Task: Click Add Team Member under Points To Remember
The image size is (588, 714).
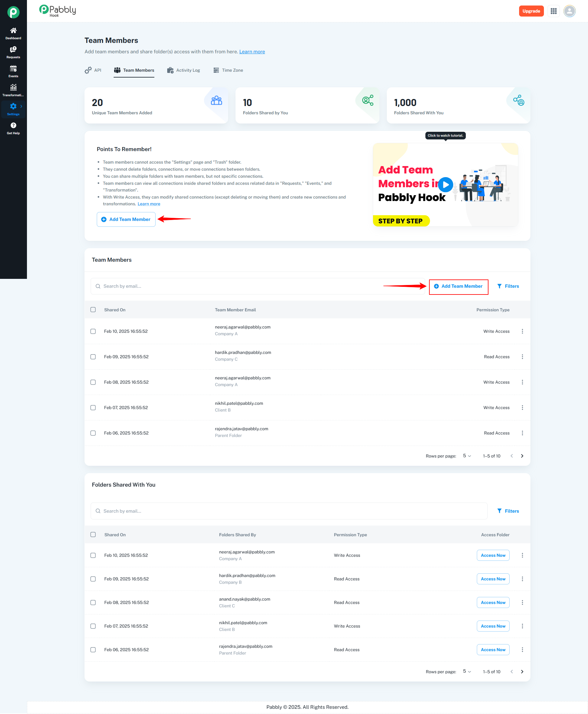Action: click(x=126, y=219)
